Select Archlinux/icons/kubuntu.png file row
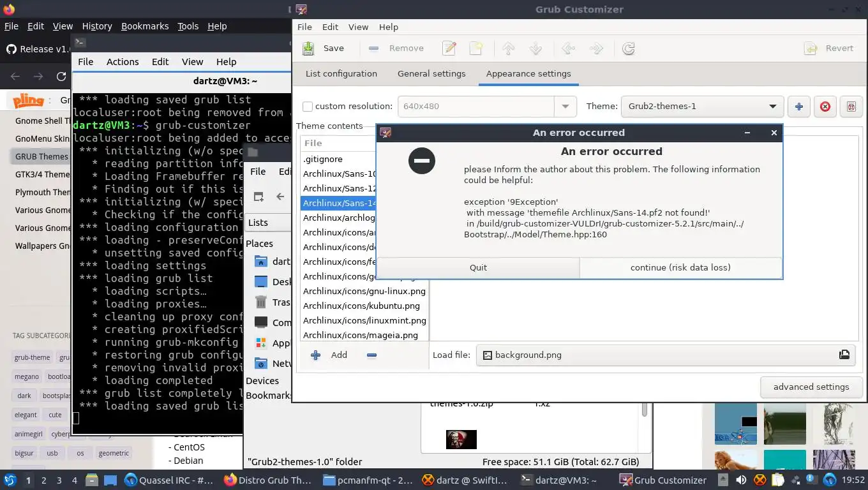 (x=364, y=306)
